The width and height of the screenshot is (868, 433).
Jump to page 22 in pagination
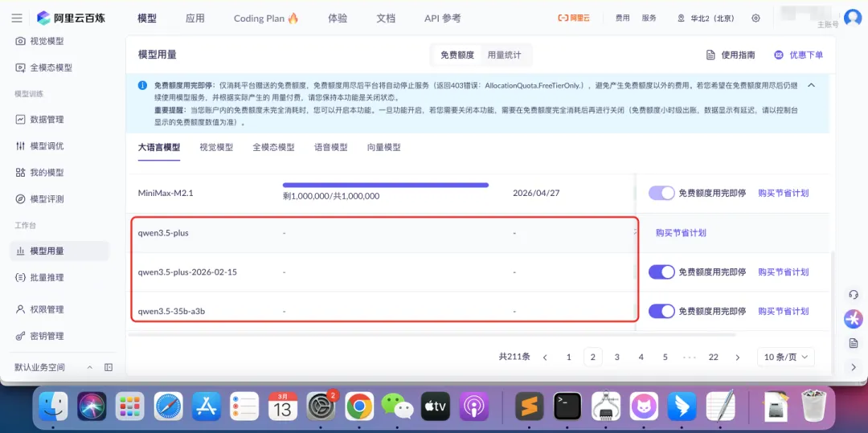(x=713, y=357)
